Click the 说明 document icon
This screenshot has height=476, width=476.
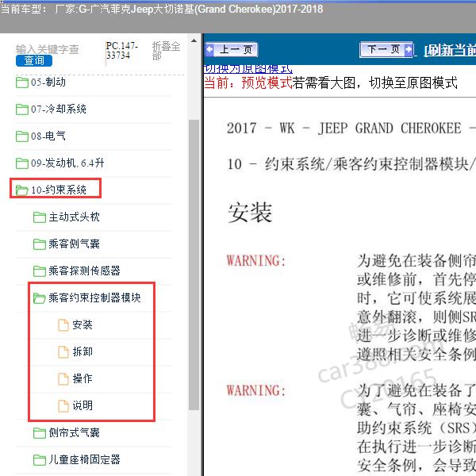coord(63,405)
